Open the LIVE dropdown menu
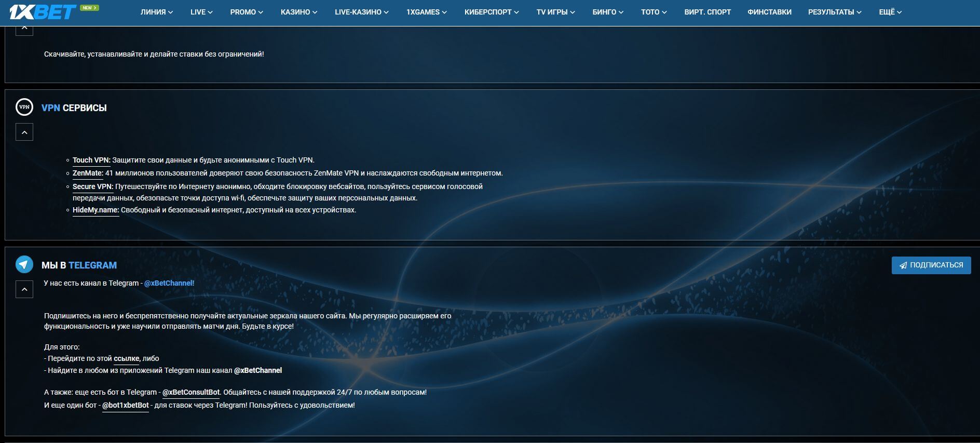This screenshot has width=980, height=443. (201, 12)
